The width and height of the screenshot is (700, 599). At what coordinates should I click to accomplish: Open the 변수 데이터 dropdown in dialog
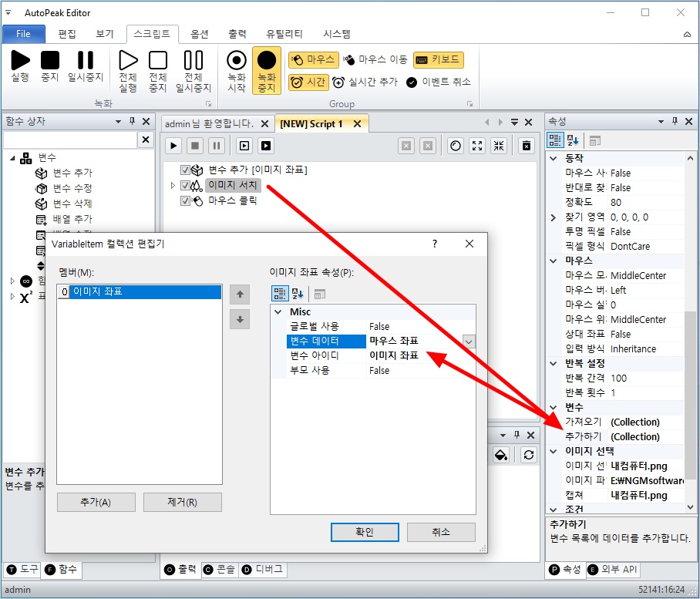[469, 342]
